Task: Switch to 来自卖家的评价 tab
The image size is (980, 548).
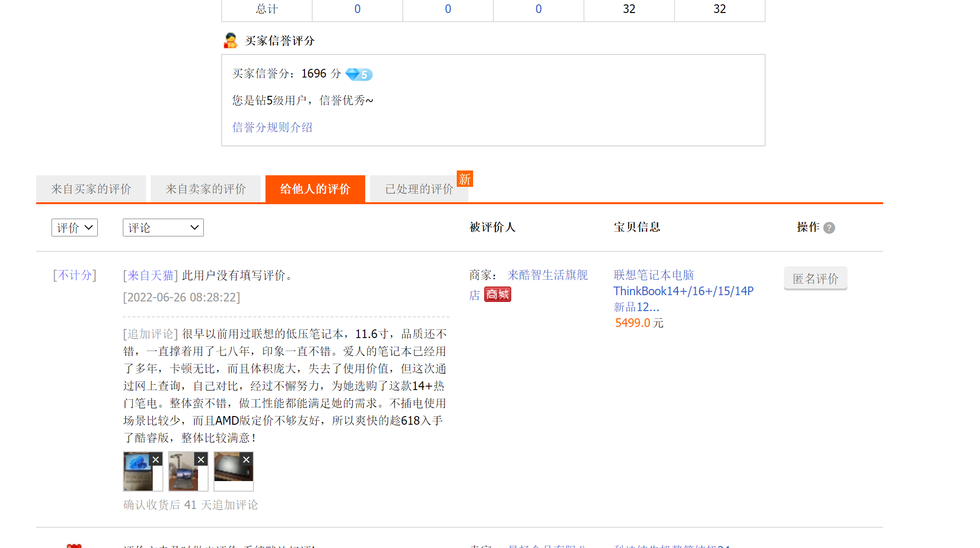Action: point(206,189)
